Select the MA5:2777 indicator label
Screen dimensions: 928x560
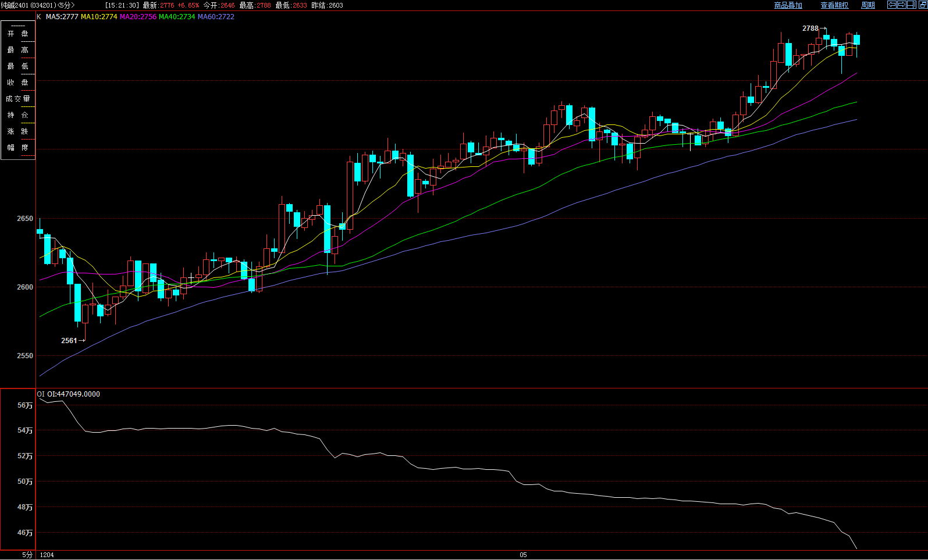point(62,17)
